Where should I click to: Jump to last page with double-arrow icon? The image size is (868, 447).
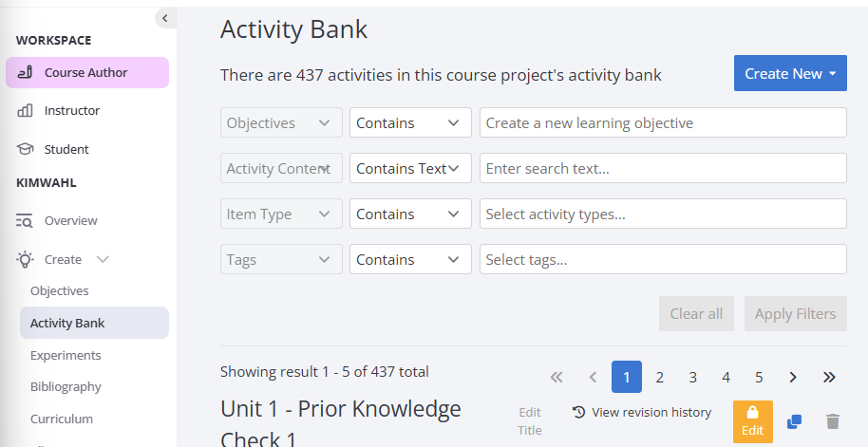click(829, 378)
